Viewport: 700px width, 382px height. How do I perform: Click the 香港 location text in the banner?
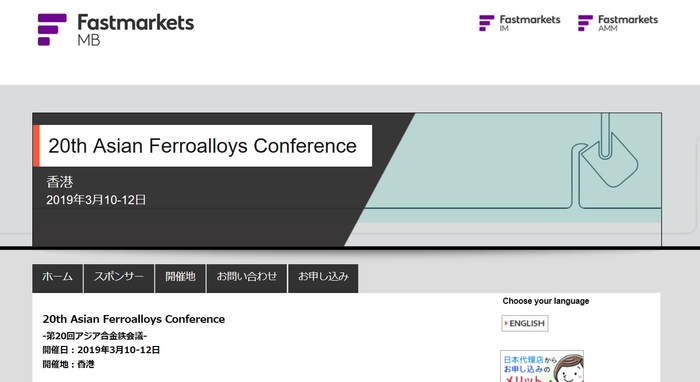(60, 182)
